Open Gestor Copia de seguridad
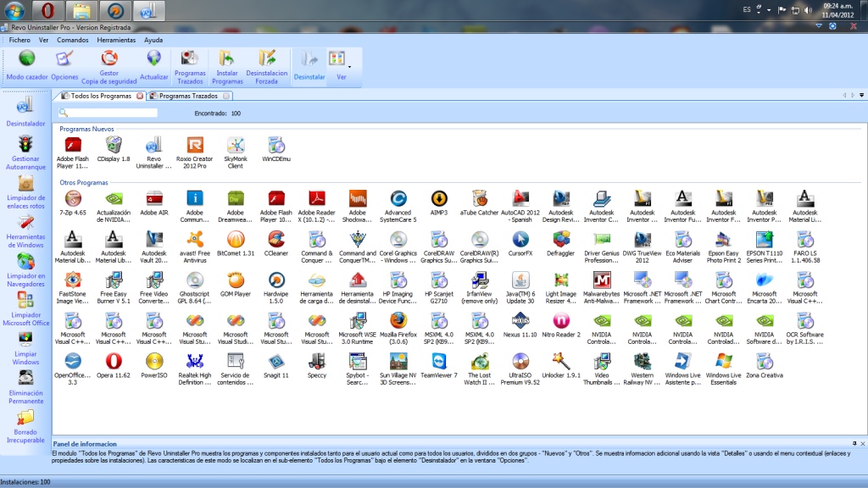This screenshot has width=868, height=488. [109, 67]
